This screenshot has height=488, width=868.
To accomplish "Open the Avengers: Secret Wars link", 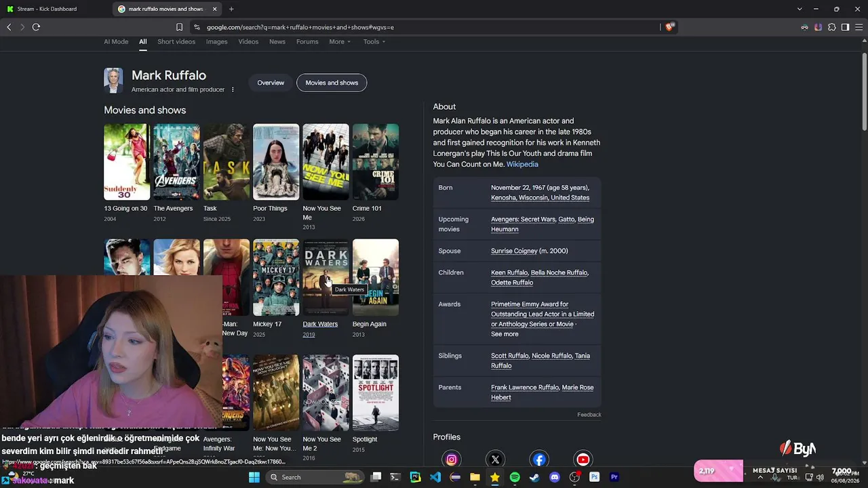I will 524,220.
